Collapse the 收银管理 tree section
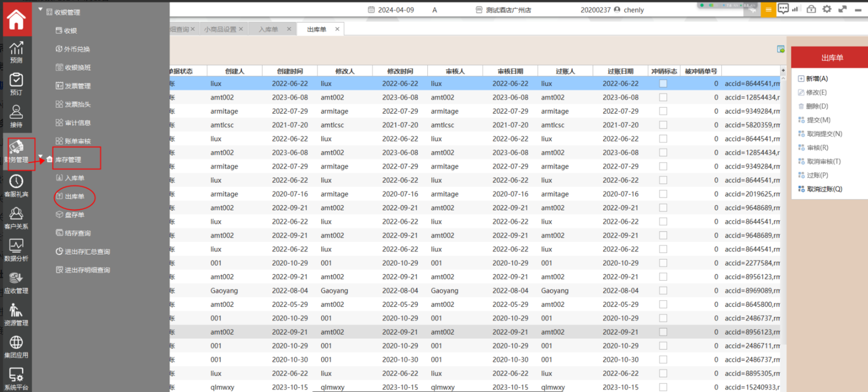Viewport: 868px width, 392px height. click(x=41, y=10)
